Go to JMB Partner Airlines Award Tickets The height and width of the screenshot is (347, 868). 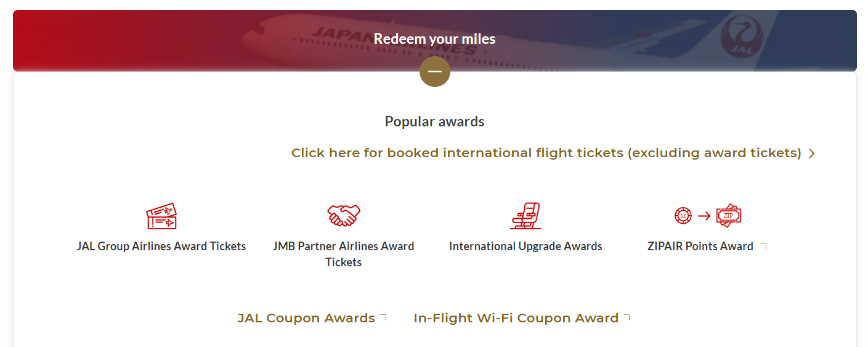[344, 254]
